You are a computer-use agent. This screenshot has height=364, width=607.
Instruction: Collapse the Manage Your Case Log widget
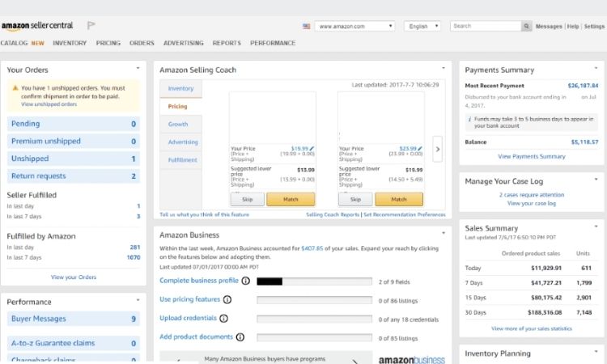tap(596, 179)
